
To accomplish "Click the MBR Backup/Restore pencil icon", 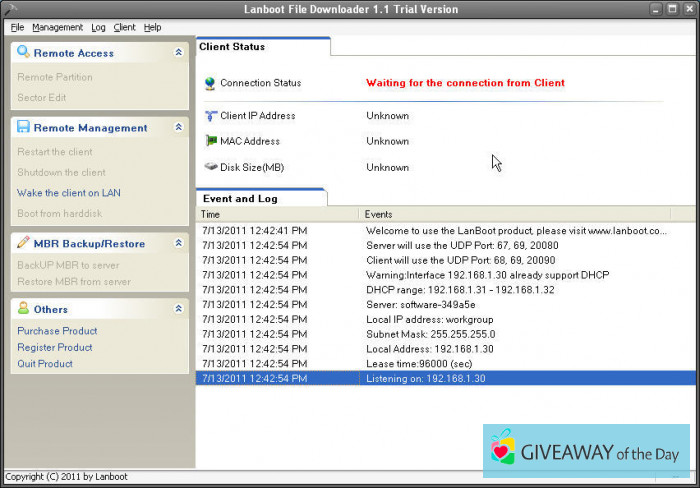I will pyautogui.click(x=24, y=243).
